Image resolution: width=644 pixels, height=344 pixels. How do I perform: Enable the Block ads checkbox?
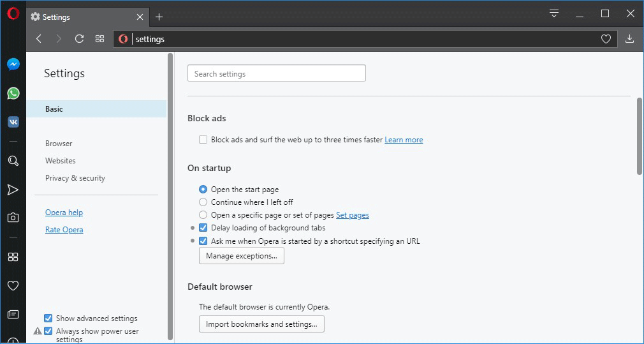click(x=203, y=140)
